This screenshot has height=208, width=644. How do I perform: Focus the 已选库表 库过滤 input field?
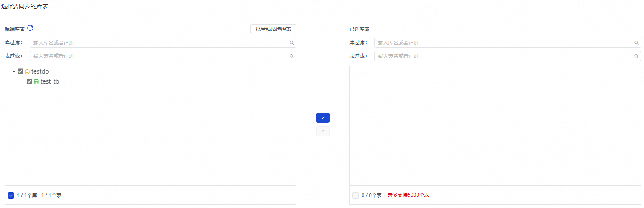pyautogui.click(x=507, y=43)
